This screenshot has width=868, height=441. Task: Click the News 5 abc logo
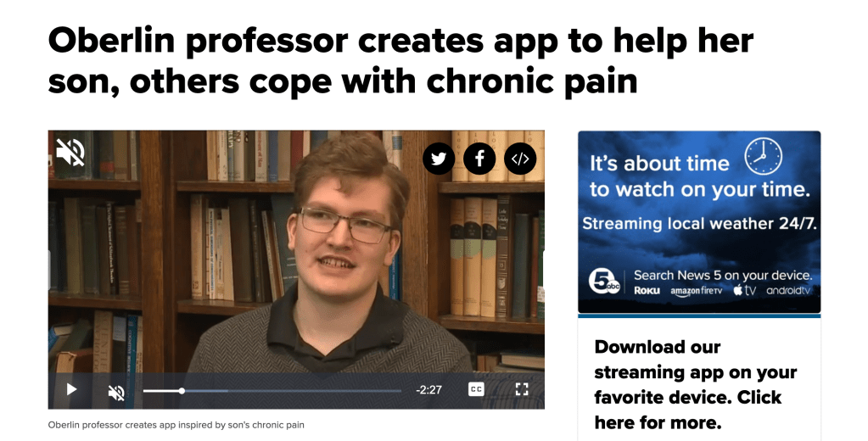(604, 282)
